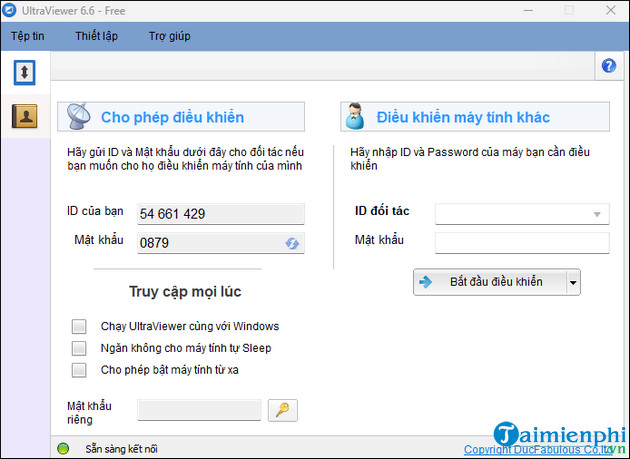
Task: Open the Thiết lập menu
Action: point(96,36)
